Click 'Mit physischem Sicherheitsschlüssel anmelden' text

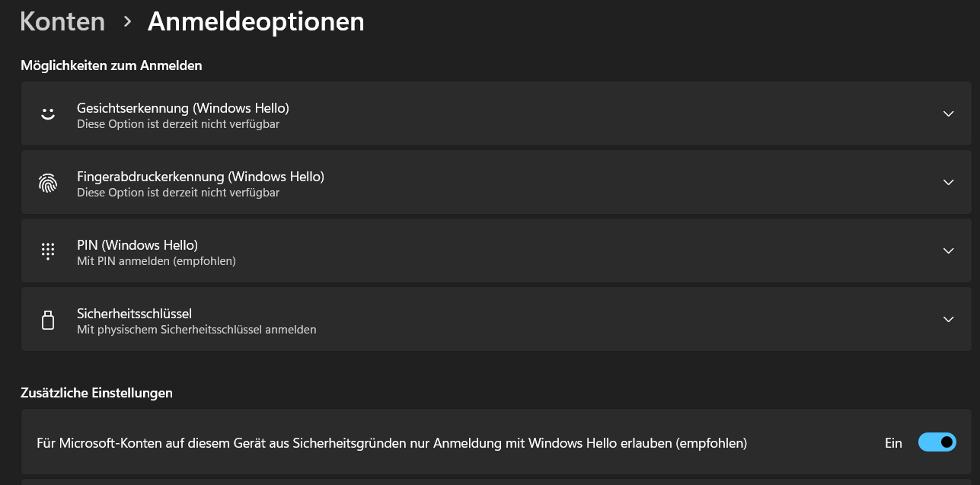196,330
